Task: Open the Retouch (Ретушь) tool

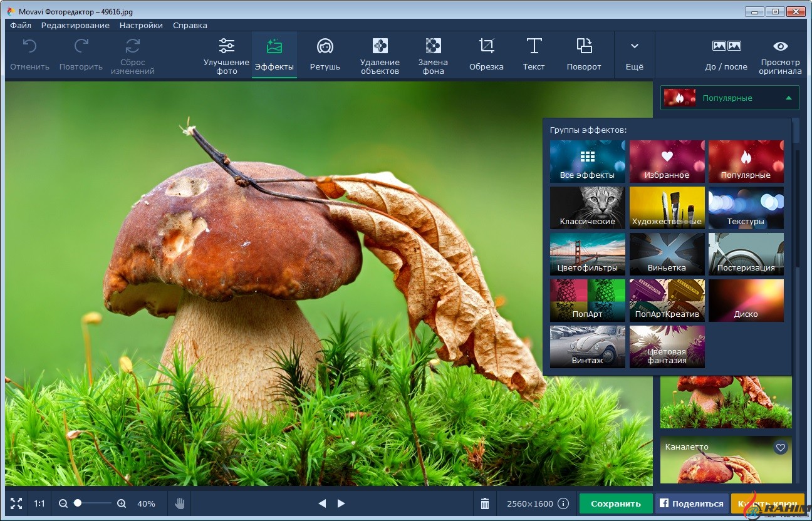Action: (x=325, y=54)
